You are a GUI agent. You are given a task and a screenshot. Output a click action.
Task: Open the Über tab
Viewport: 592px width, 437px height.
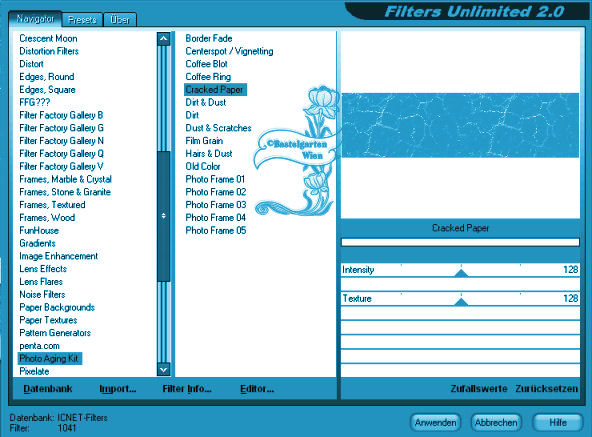(x=120, y=20)
